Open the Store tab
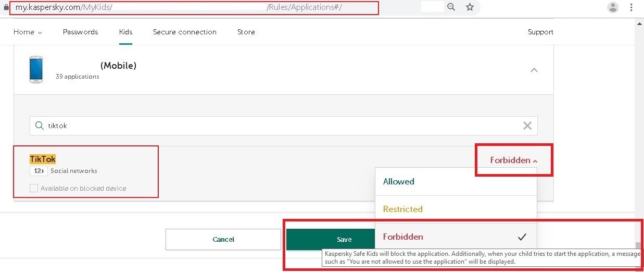The width and height of the screenshot is (644, 272). pyautogui.click(x=246, y=32)
